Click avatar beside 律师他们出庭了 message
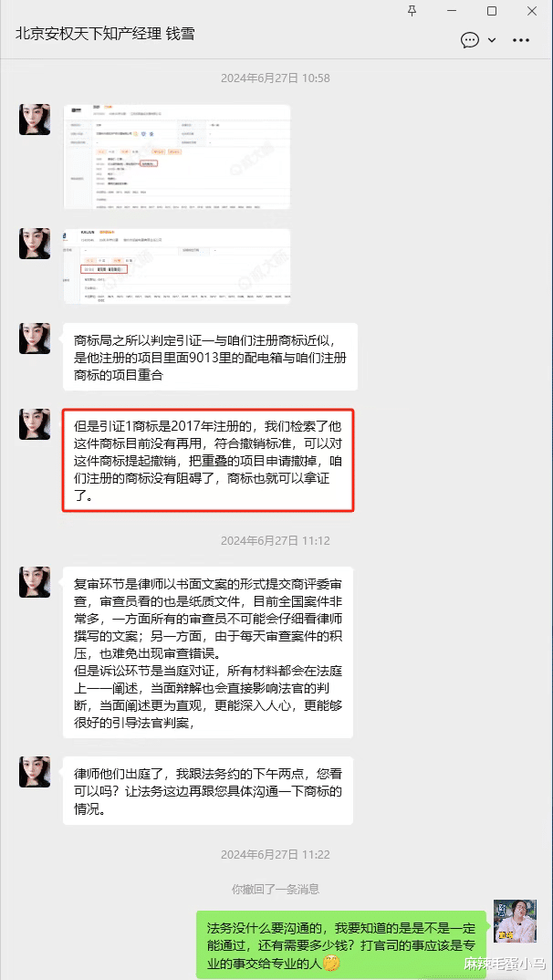The image size is (553, 980). click(35, 772)
